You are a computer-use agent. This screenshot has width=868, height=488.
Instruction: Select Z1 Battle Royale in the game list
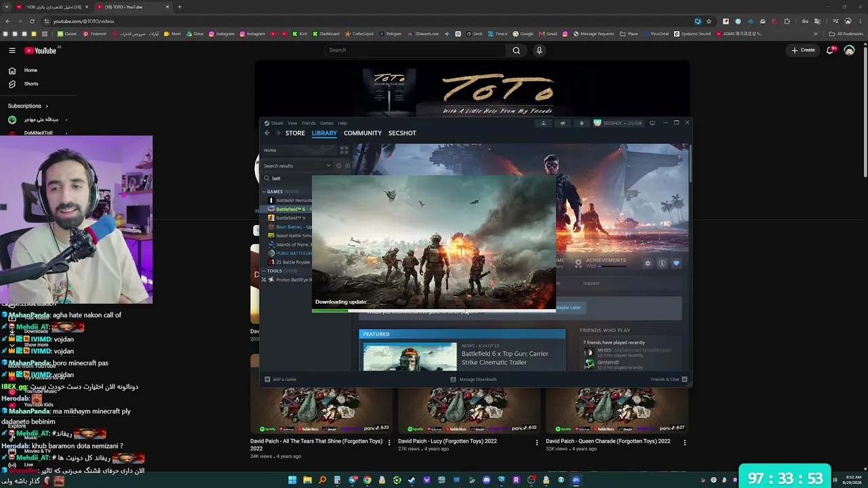[x=290, y=262]
